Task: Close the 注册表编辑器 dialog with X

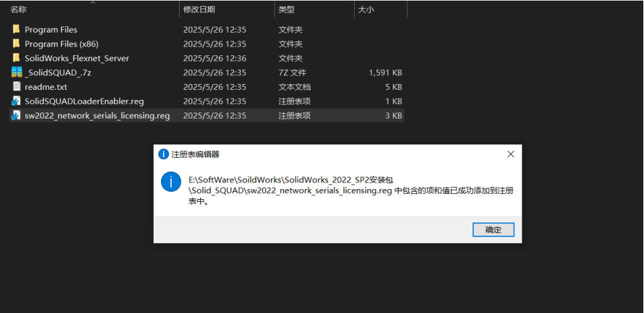Action: click(x=510, y=155)
